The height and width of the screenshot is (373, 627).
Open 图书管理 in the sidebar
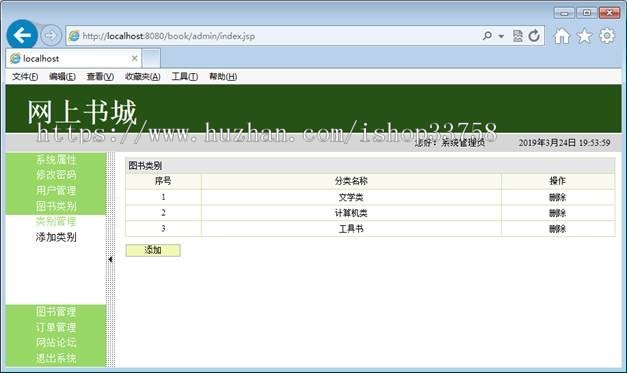coord(56,311)
